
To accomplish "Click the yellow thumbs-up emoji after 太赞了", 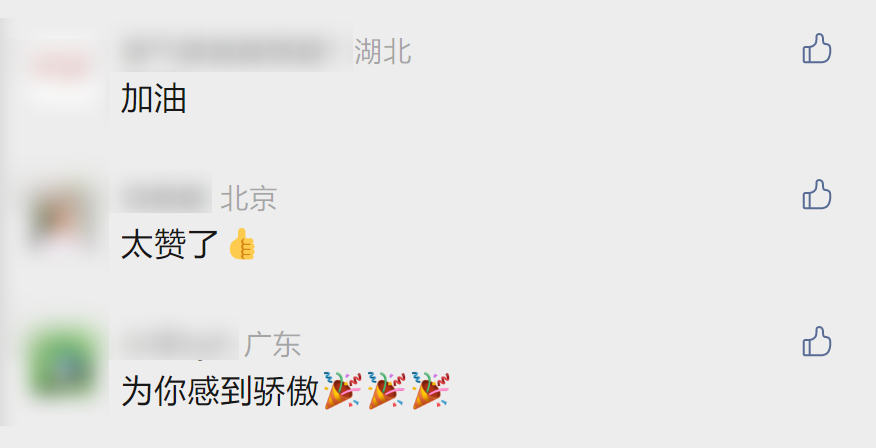I will click(242, 244).
